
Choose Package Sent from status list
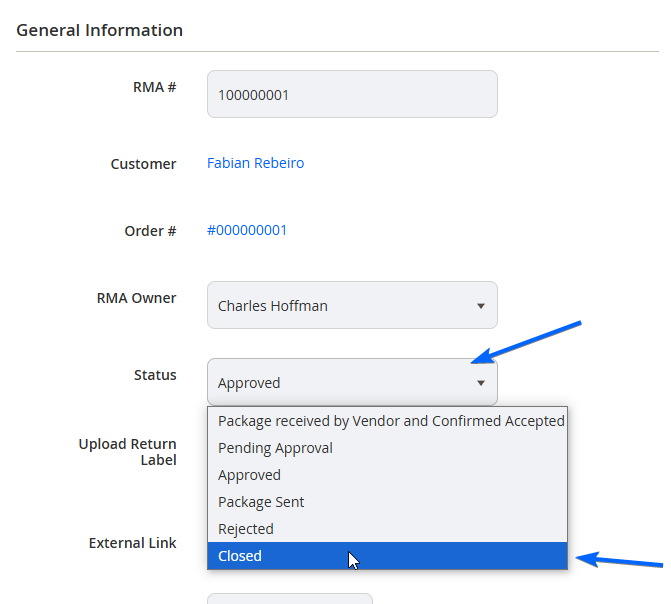point(387,502)
